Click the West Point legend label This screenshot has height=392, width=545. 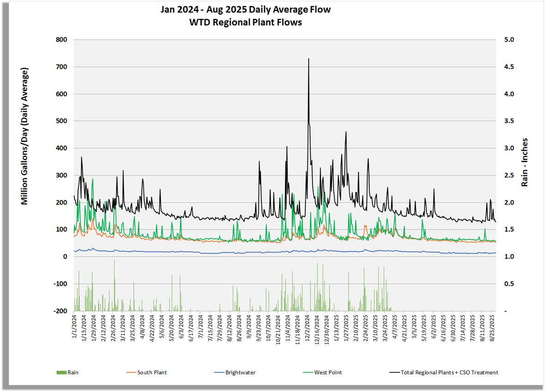point(328,372)
